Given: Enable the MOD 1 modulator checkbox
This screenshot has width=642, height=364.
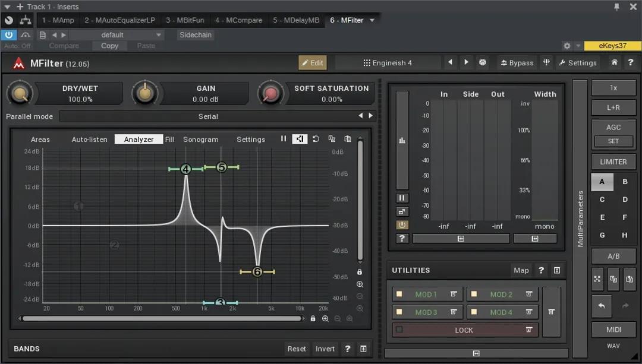Looking at the screenshot, I should (x=399, y=294).
